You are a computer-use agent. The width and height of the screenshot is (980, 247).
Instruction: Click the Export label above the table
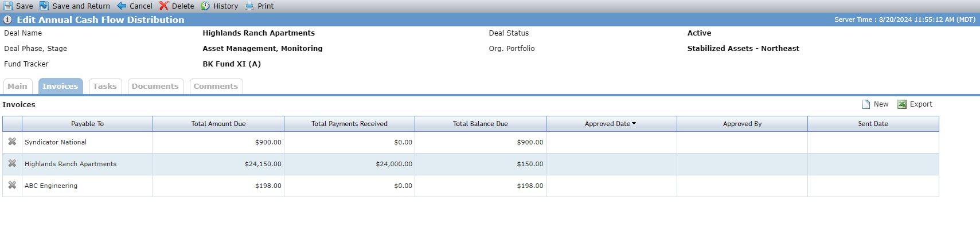tap(921, 104)
